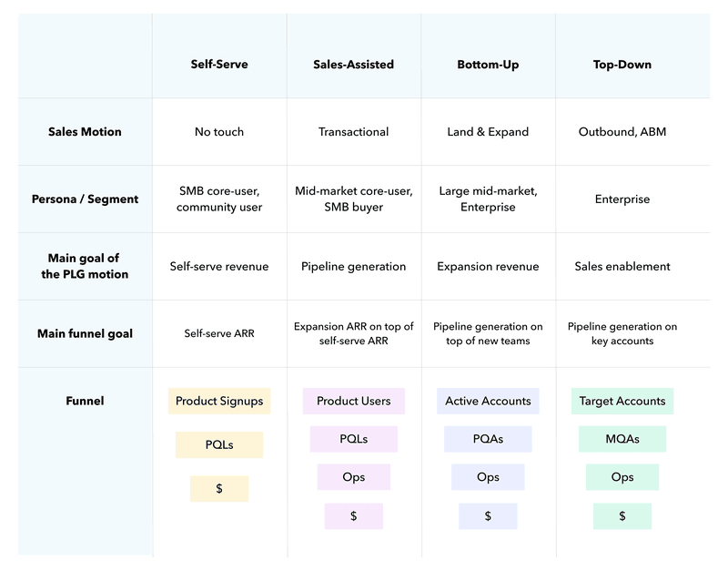Click the yellow Product Signups funnel chip
728x571 pixels.
[x=219, y=401]
